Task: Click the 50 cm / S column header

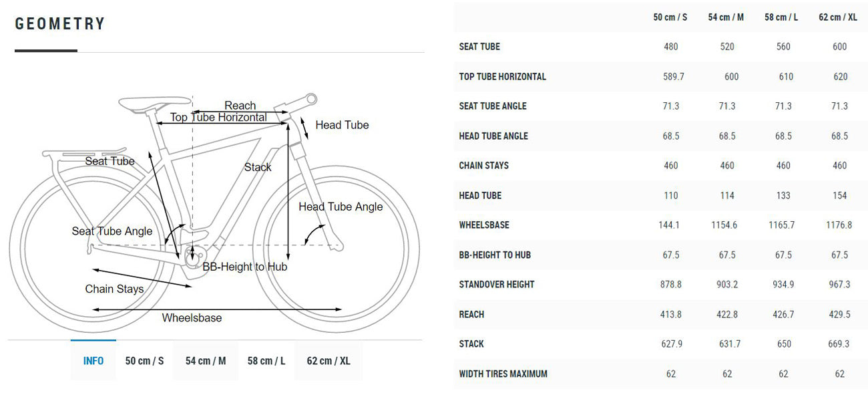Action: coord(670,17)
